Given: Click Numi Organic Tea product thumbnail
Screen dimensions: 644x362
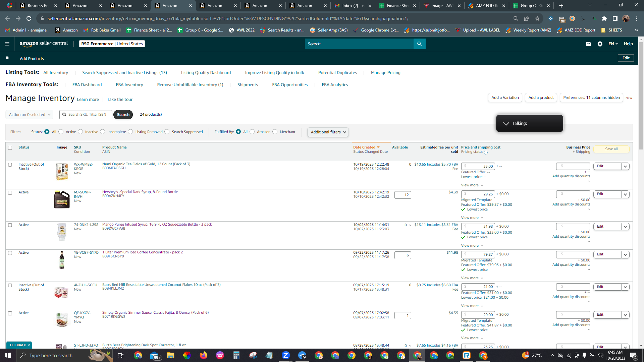Looking at the screenshot, I should [x=62, y=172].
